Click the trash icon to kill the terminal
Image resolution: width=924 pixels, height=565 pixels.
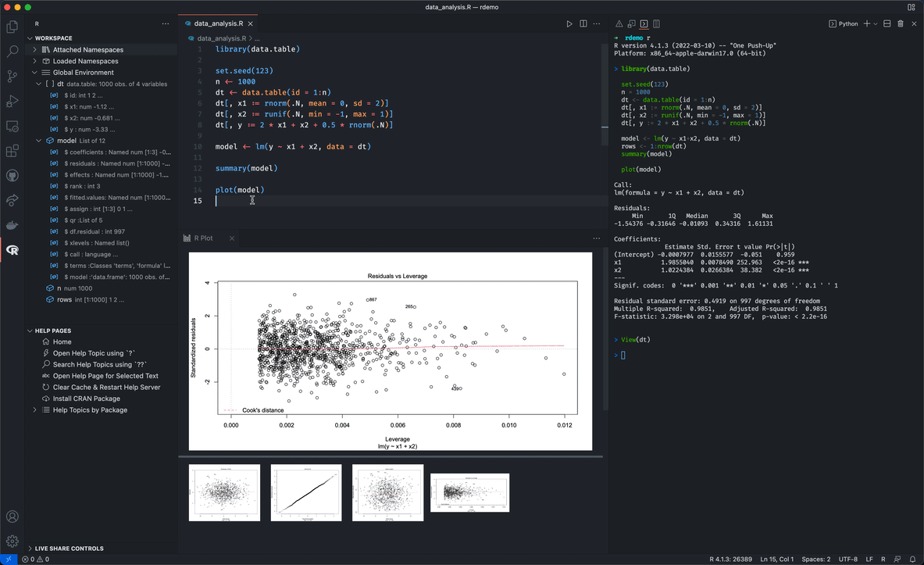point(901,23)
